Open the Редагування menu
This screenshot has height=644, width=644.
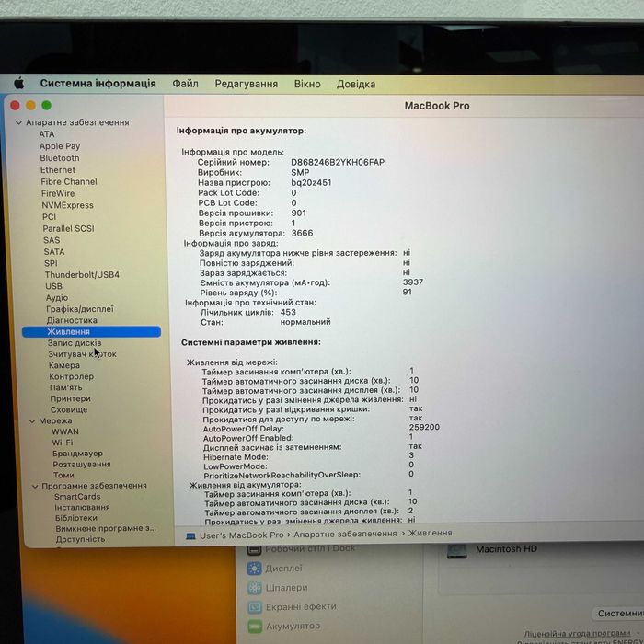[246, 84]
